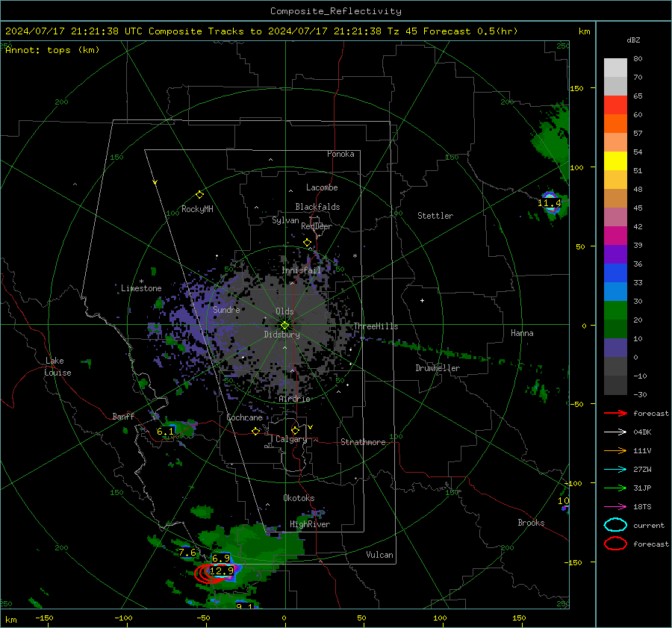The image size is (672, 628).
Task: Click the RedDeer city label
Action: coord(317,226)
